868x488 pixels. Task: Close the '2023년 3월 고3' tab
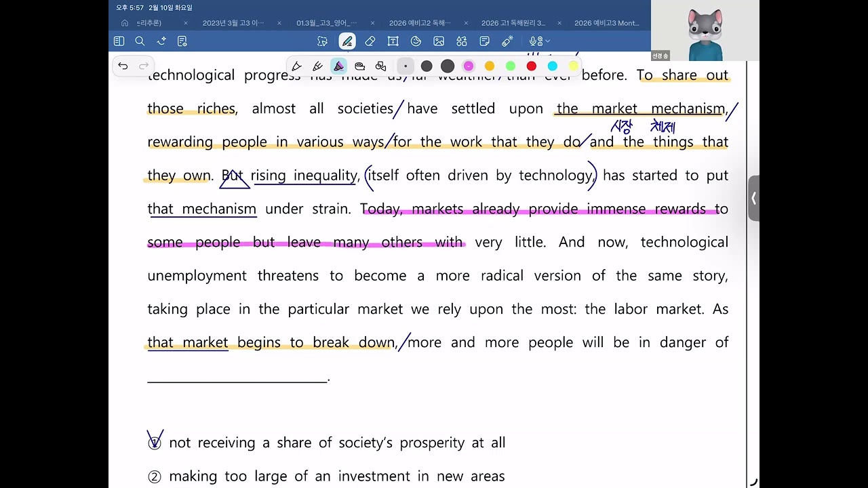(x=279, y=23)
